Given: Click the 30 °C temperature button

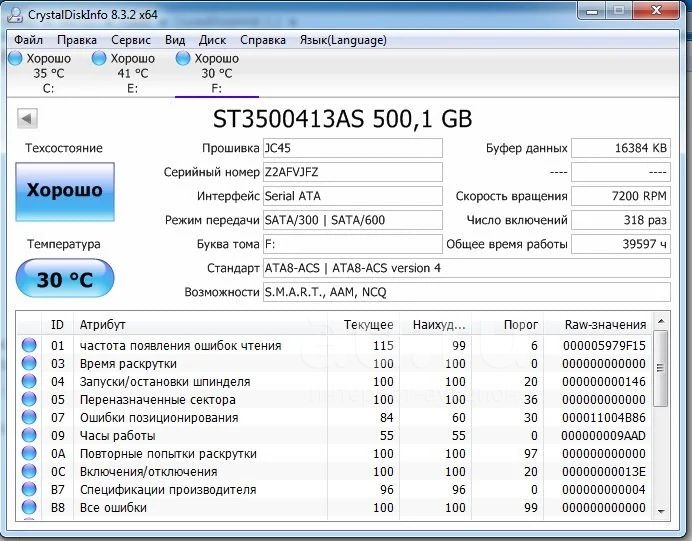Looking at the screenshot, I should pyautogui.click(x=65, y=278).
